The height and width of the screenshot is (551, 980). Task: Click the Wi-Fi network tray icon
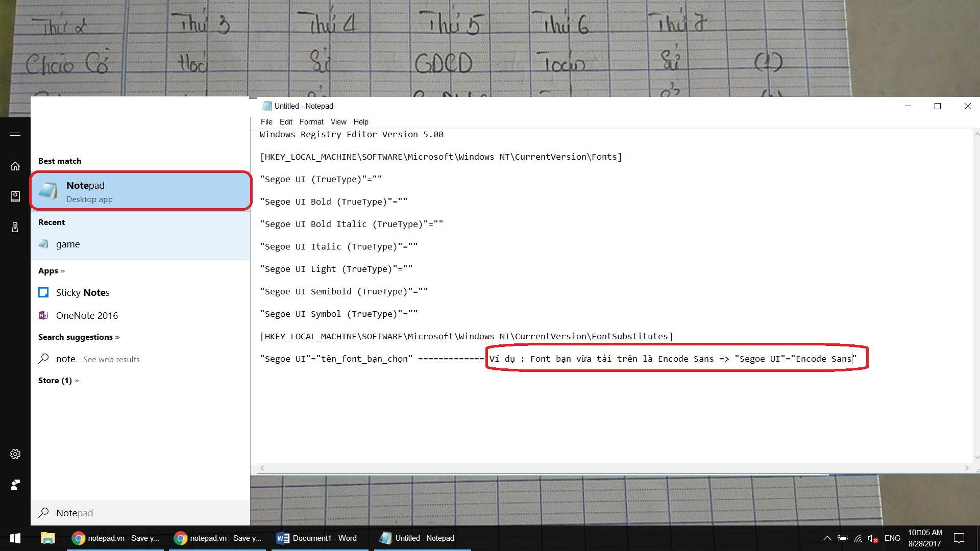click(858, 538)
